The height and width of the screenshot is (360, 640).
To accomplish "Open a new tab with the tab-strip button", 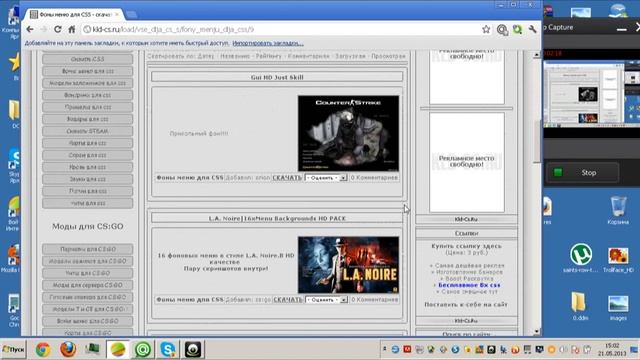I will pyautogui.click(x=131, y=15).
